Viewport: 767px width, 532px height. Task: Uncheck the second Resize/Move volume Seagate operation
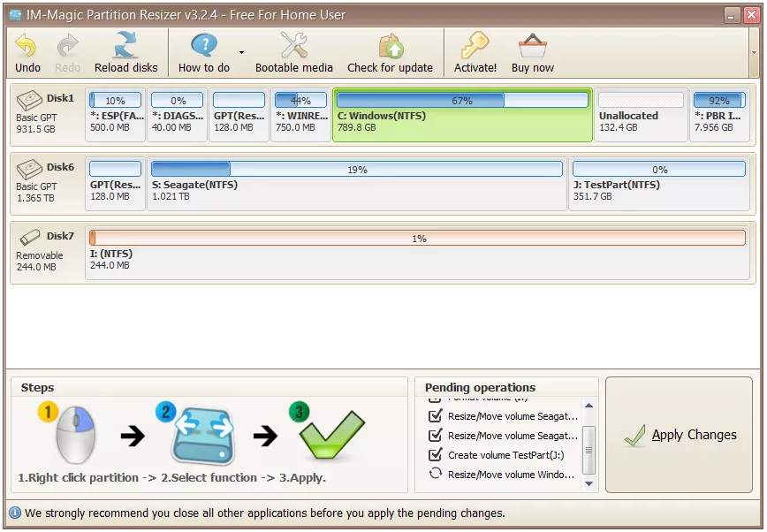(x=435, y=436)
